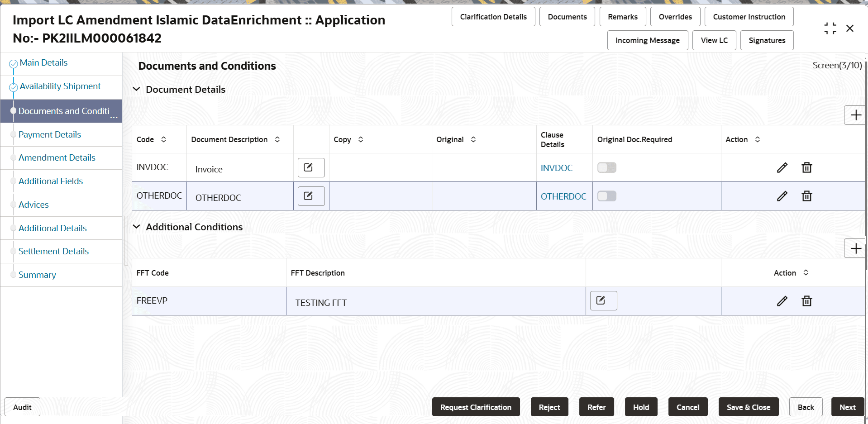Delete the INVDOC document row
Image resolution: width=868 pixels, height=424 pixels.
807,167
